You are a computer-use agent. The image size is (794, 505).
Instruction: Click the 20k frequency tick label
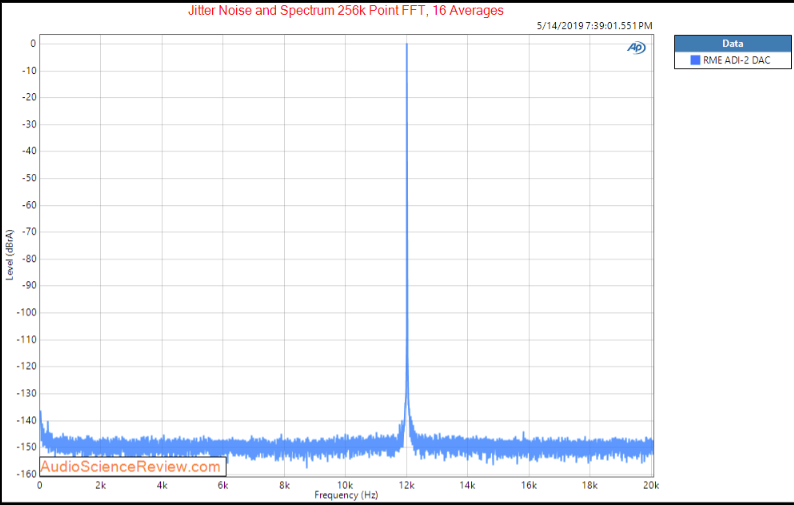651,485
